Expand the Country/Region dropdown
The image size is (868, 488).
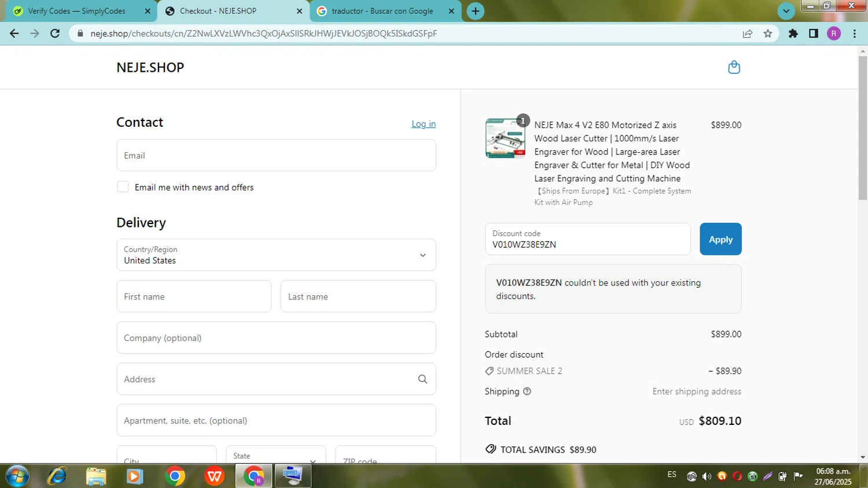(276, 255)
